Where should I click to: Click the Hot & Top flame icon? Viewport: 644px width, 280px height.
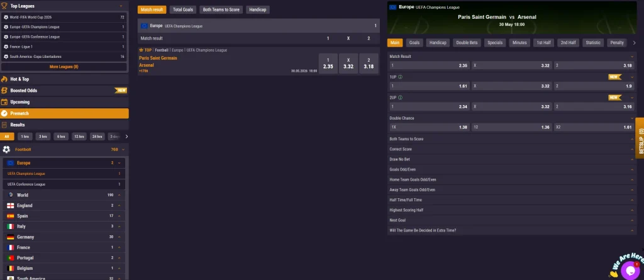(x=4, y=79)
